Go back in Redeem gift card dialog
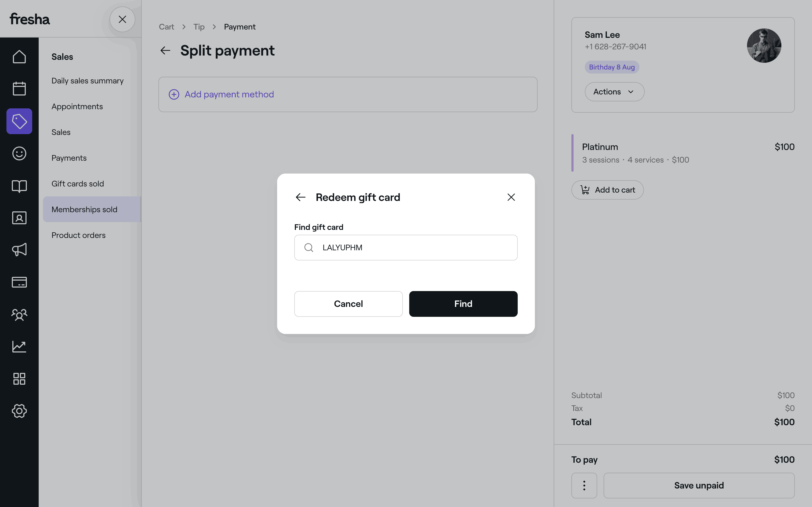 coord(301,197)
